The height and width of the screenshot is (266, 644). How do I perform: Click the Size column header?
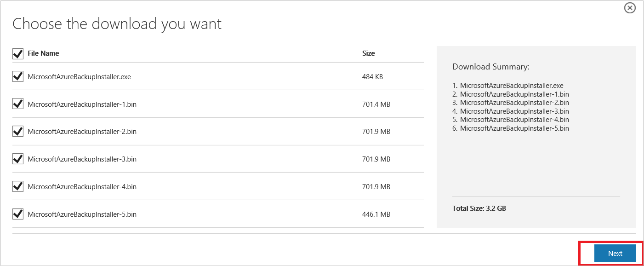point(369,53)
